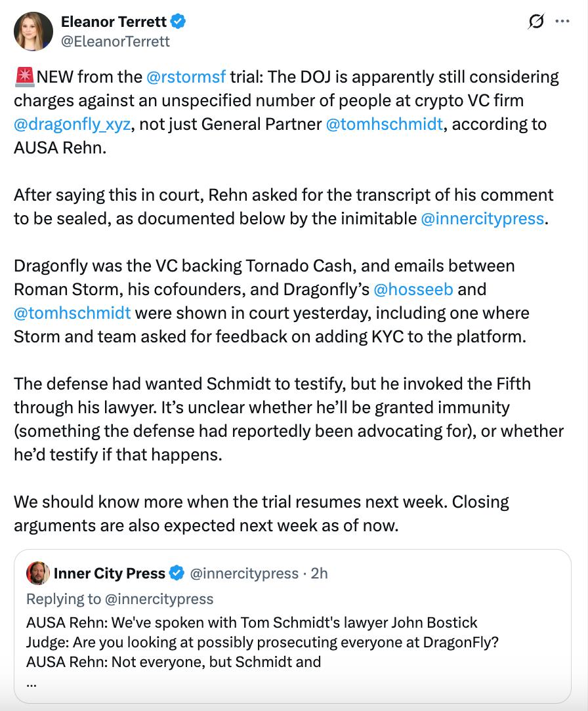Click @tomhschmidt after General Partner
The width and height of the screenshot is (588, 711).
click(x=385, y=124)
